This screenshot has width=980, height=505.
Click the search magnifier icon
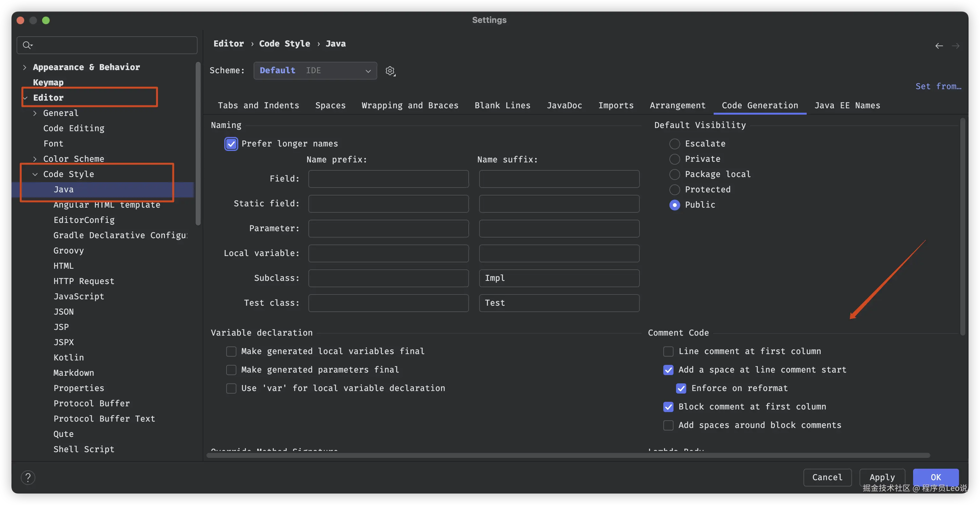(x=27, y=45)
